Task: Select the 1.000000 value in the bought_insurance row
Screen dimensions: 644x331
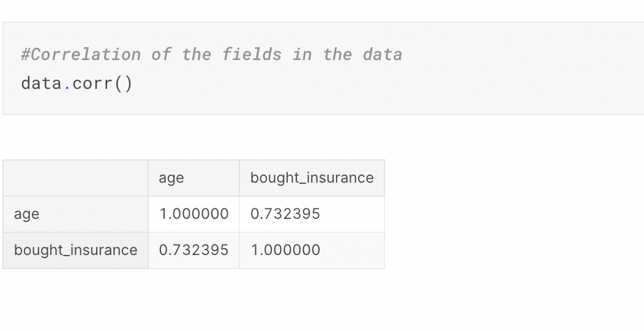Action: pyautogui.click(x=312, y=251)
